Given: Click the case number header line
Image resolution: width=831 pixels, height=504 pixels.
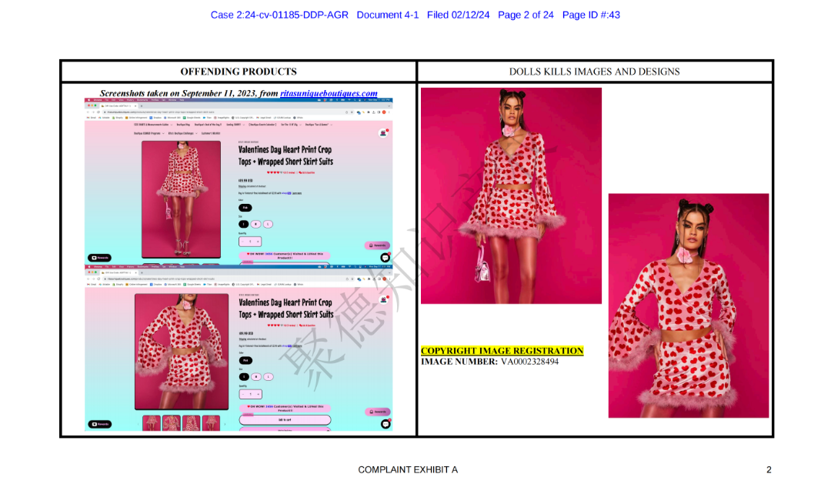Looking at the screenshot, I should tap(415, 15).
